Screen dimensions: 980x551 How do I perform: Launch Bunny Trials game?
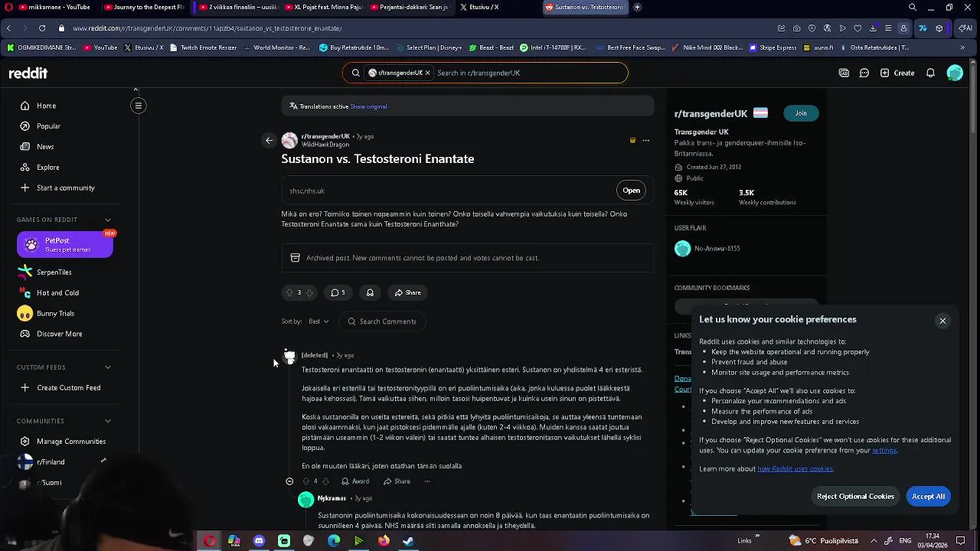(x=55, y=314)
